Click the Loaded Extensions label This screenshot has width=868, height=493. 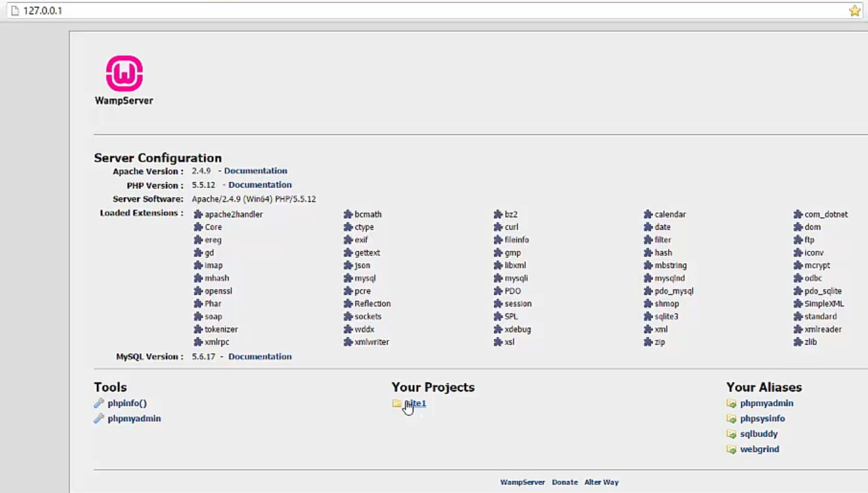tap(142, 213)
